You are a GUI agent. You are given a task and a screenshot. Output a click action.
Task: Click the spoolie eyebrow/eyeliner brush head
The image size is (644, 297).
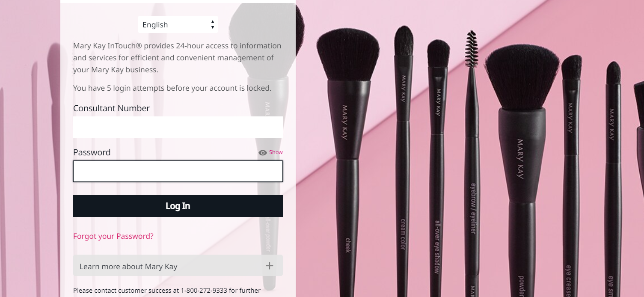pyautogui.click(x=472, y=48)
